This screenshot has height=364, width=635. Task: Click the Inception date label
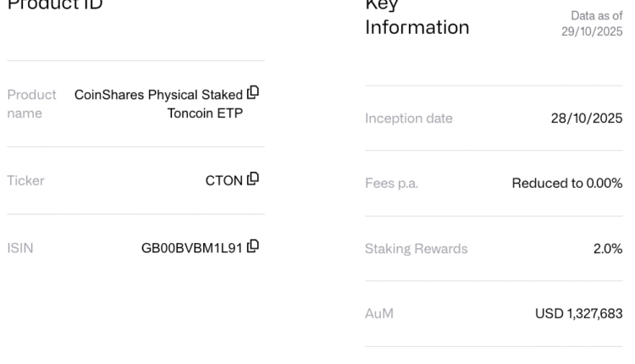point(408,119)
